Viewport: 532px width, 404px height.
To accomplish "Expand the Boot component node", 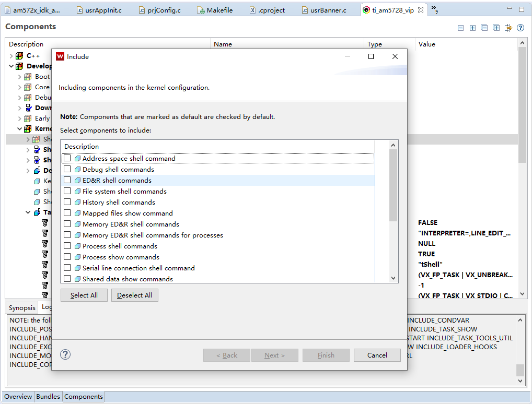I will (x=19, y=76).
